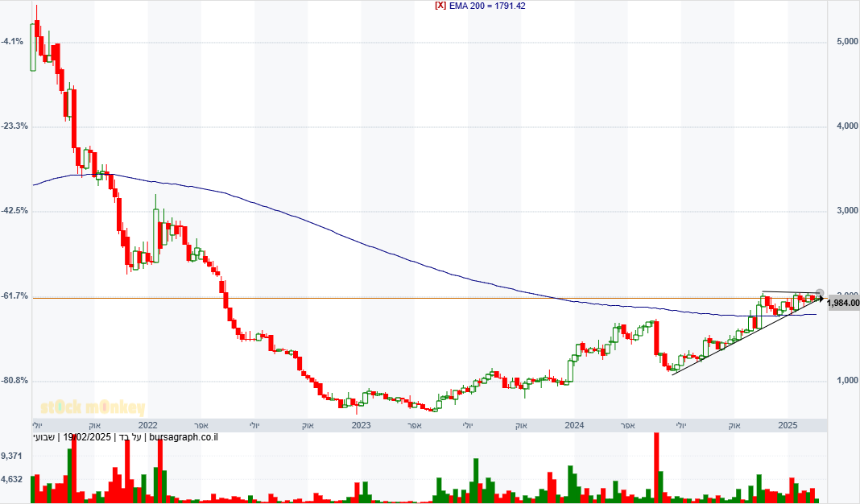Screen dimensions: 860x504
Task: Click the 4,000 price axis label
Action: pyautogui.click(x=847, y=126)
